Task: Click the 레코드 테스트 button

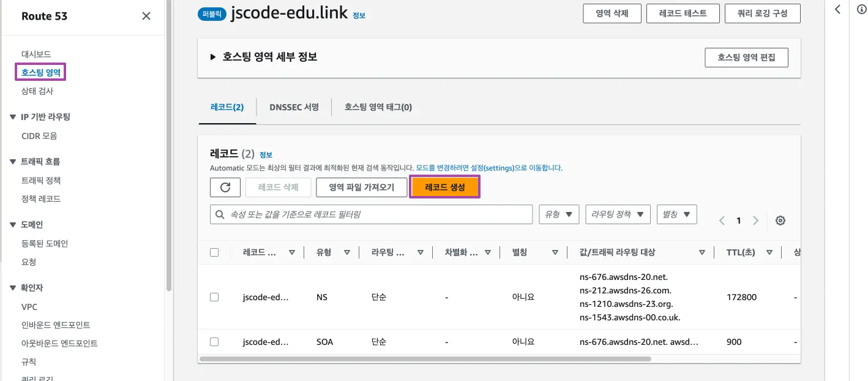Action: 683,13
